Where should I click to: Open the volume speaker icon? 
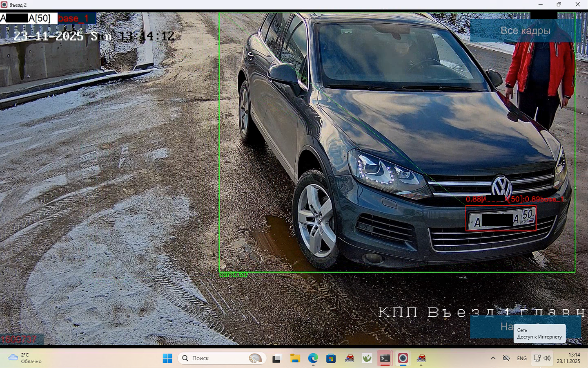(547, 358)
